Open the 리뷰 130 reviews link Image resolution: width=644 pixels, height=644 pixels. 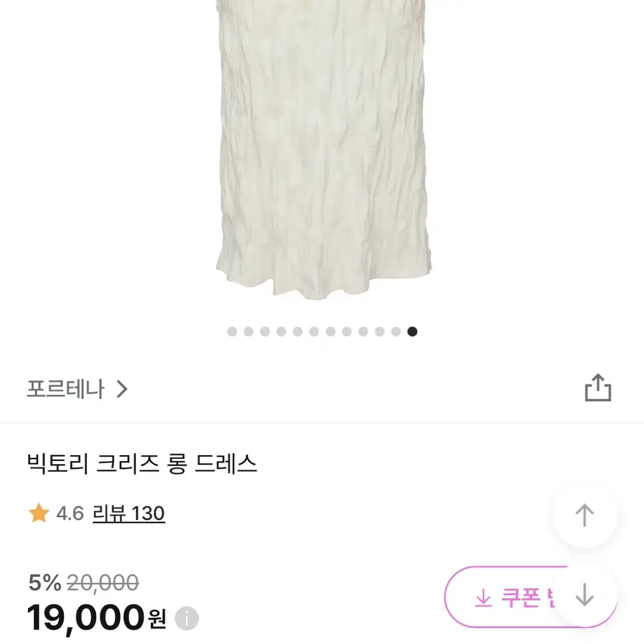coord(129,514)
